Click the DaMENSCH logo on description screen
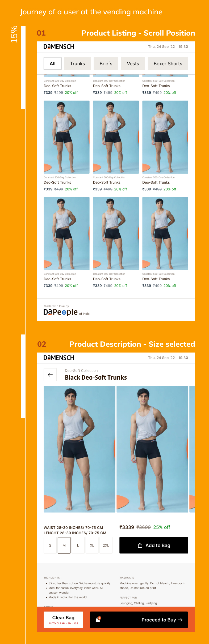This screenshot has width=209, height=644. pos(59,358)
